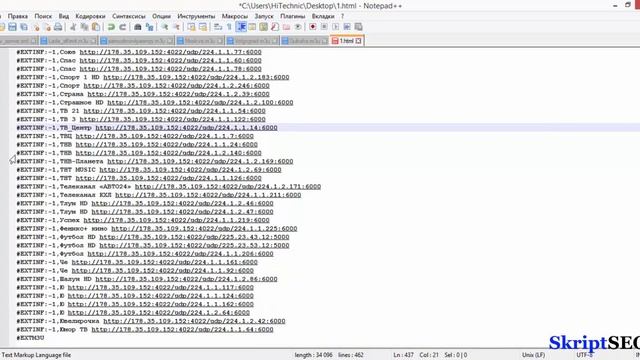Zoom in using the magnifier plus icon
Screen dimensions: 640x360
tap(164, 27)
